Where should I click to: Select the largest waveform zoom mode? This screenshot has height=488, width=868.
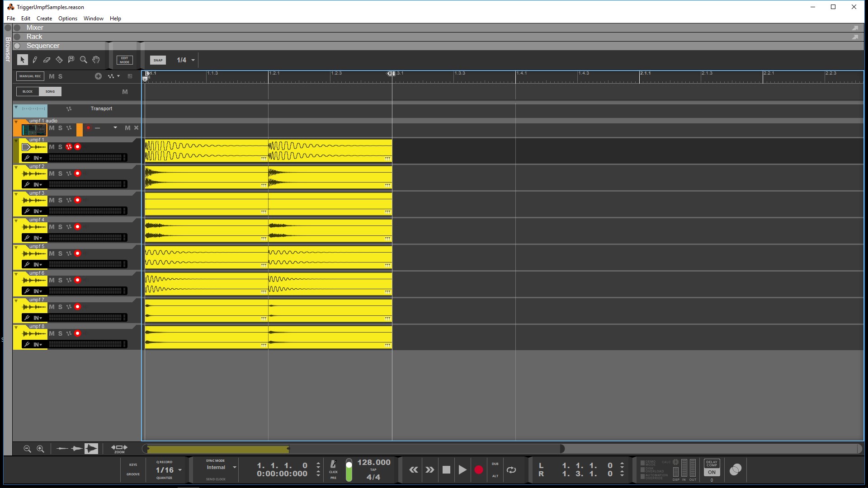point(91,449)
